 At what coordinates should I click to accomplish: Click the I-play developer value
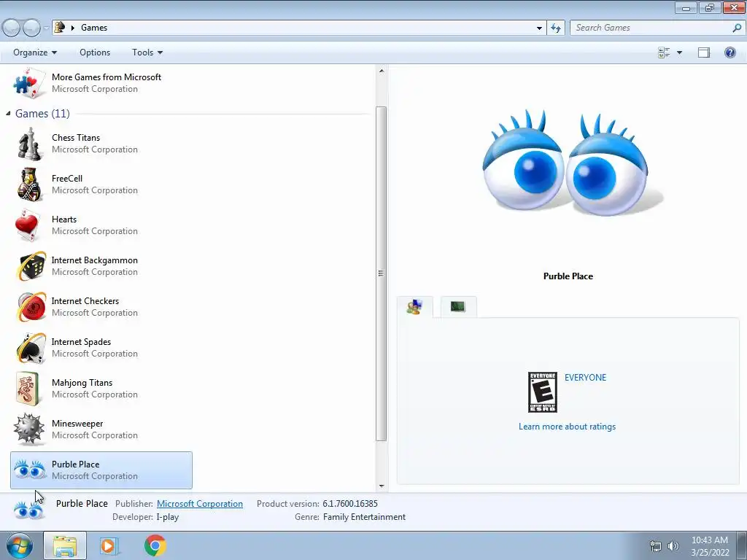(167, 517)
